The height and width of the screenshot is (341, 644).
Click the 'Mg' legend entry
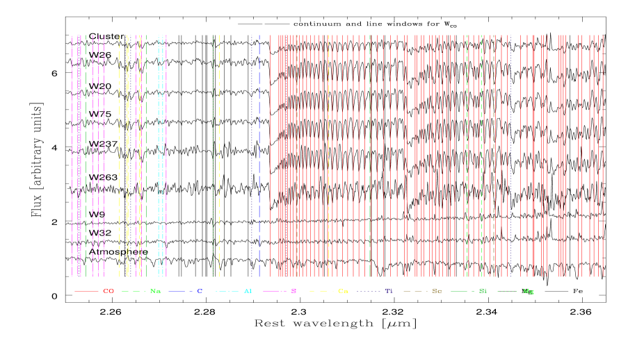click(527, 292)
